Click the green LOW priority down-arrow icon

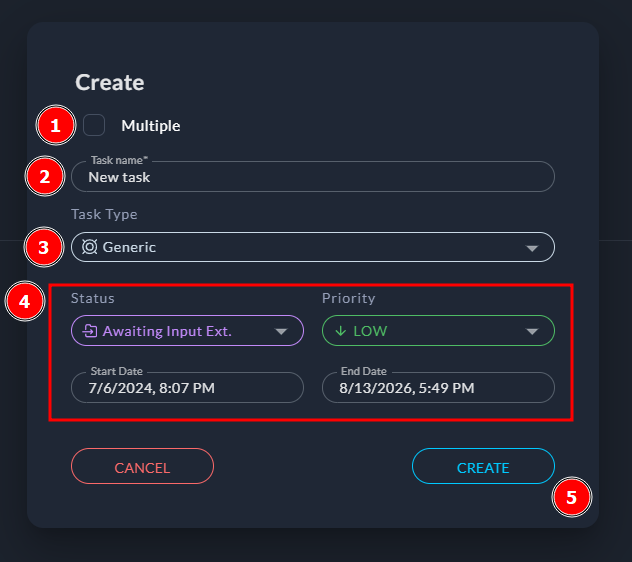coord(340,331)
